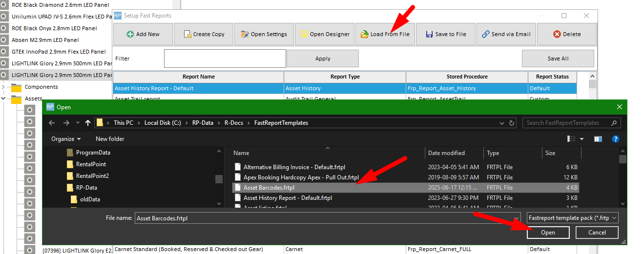The width and height of the screenshot is (644, 254).
Task: Click the Frp_Report_Asset_History cell
Action: click(467, 88)
